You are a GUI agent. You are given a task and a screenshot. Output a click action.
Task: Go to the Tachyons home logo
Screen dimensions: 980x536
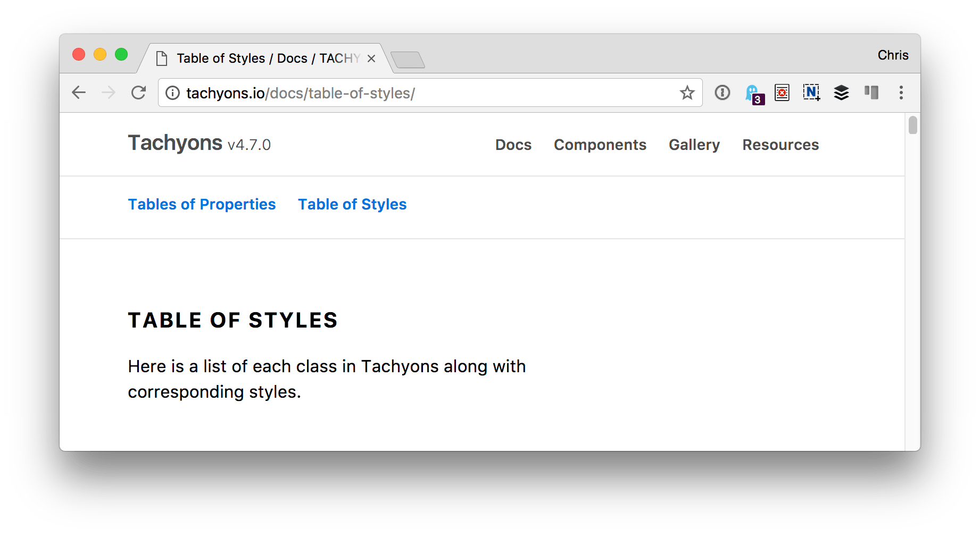tap(175, 144)
